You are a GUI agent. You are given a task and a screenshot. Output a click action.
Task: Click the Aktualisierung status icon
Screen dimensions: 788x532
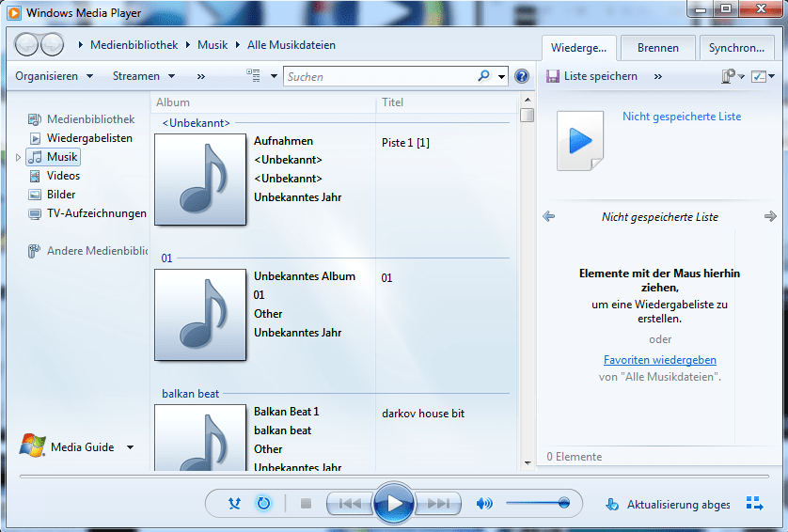(x=612, y=504)
